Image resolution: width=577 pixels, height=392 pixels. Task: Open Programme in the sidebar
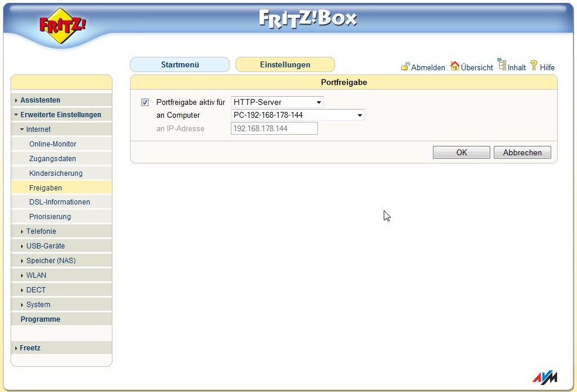pos(62,319)
